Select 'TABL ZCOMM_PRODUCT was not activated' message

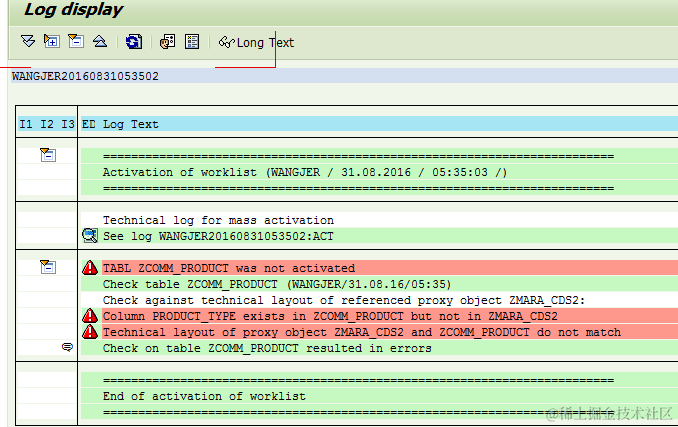[229, 268]
